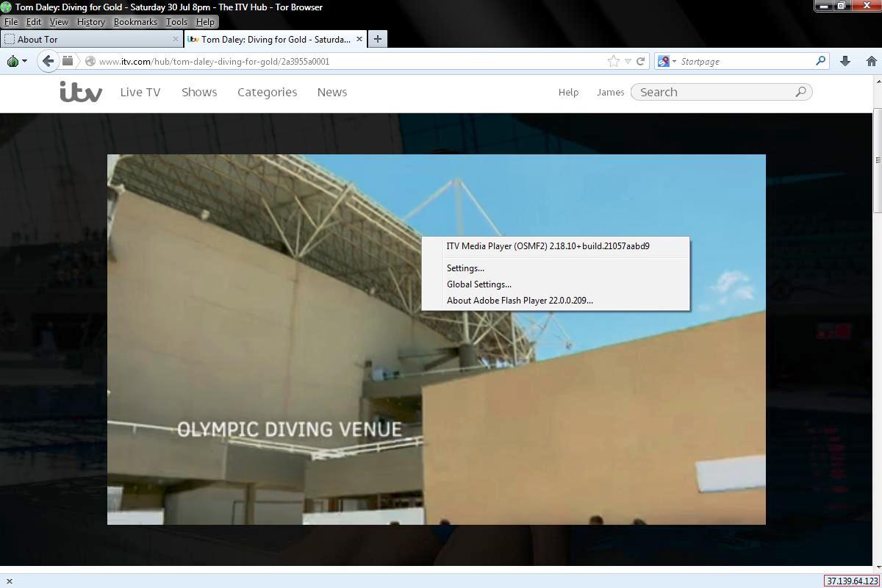The width and height of the screenshot is (882, 588).
Task: Open the Bookmarks menu
Action: pos(135,22)
